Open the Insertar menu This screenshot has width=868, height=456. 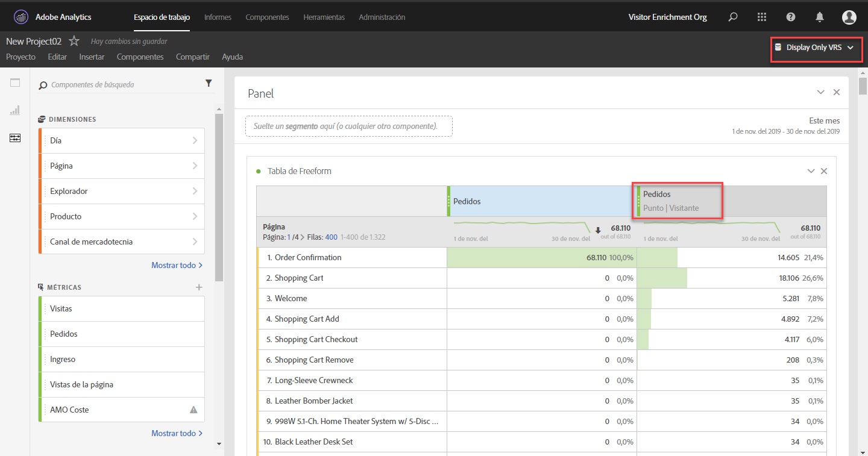point(92,57)
